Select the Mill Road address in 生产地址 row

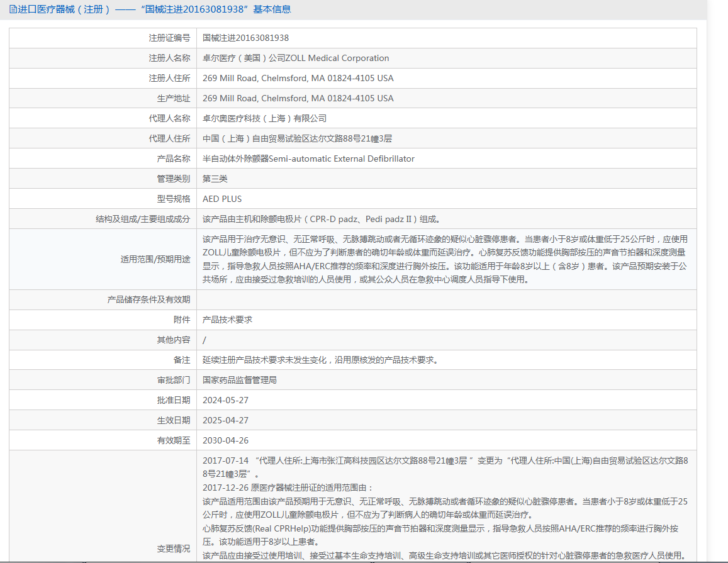298,98
